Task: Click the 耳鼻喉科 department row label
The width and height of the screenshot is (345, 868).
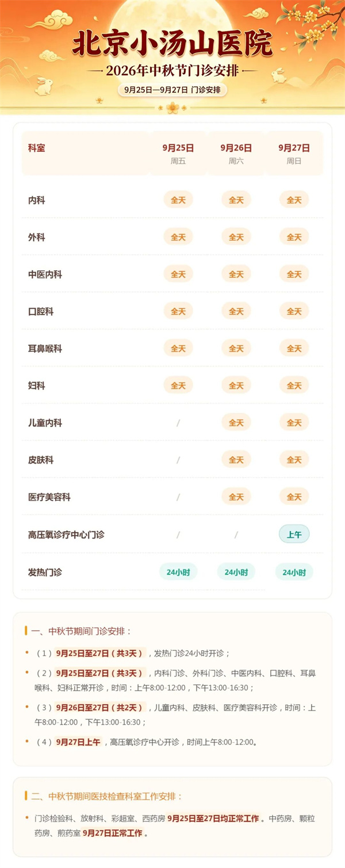Action: point(45,349)
